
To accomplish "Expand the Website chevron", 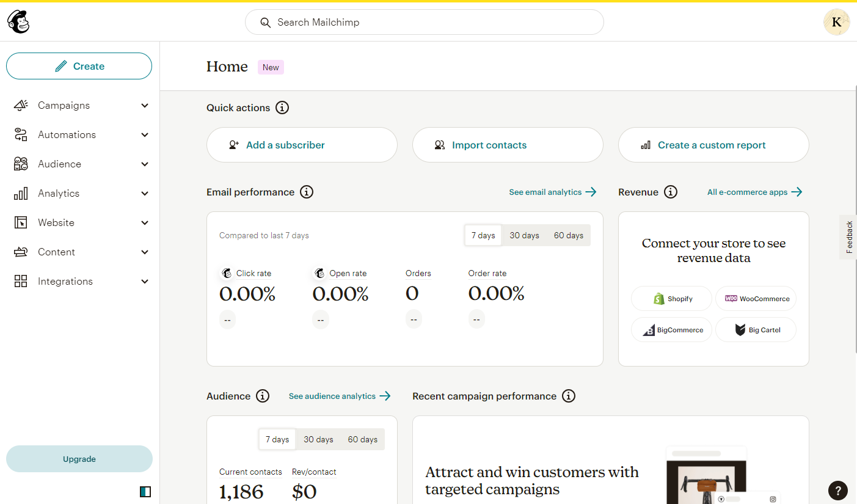I will tap(145, 223).
